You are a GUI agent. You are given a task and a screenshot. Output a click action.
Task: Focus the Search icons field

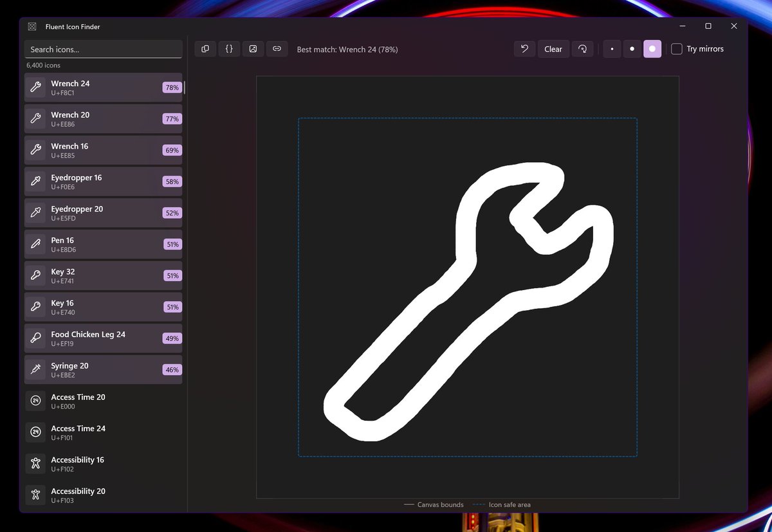pyautogui.click(x=103, y=50)
